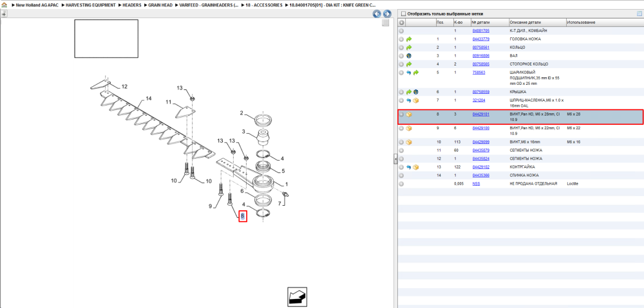This screenshot has height=308, width=644.
Task: Select callout 9 near the screw
Action: (210, 206)
